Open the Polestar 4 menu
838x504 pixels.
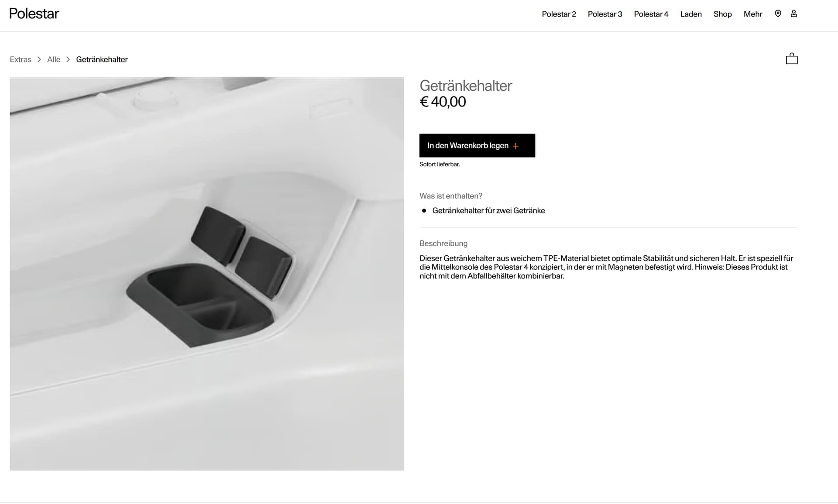point(651,14)
